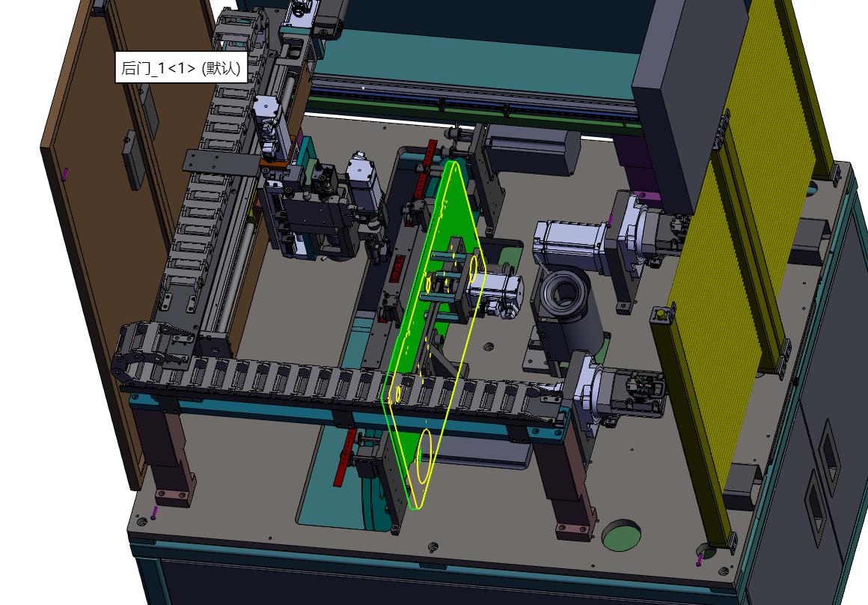Click the 后门_1<1> (默认) tooltip label
868x605 pixels.
pyautogui.click(x=180, y=67)
